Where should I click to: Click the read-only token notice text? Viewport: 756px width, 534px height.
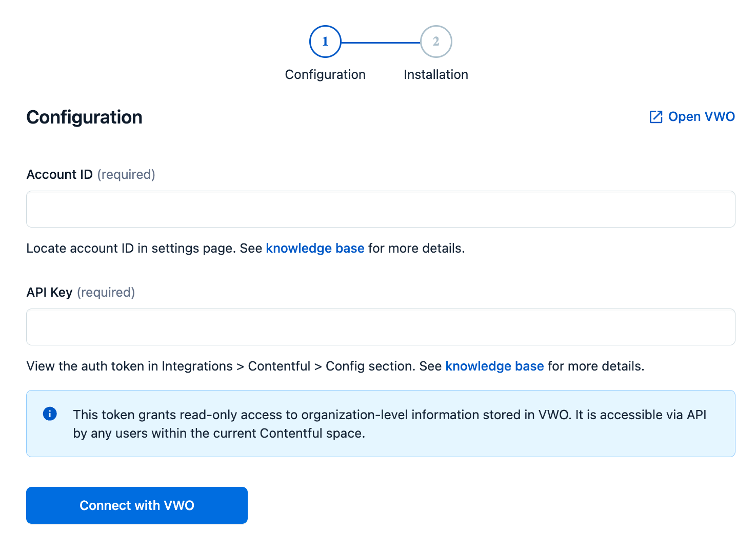[390, 424]
